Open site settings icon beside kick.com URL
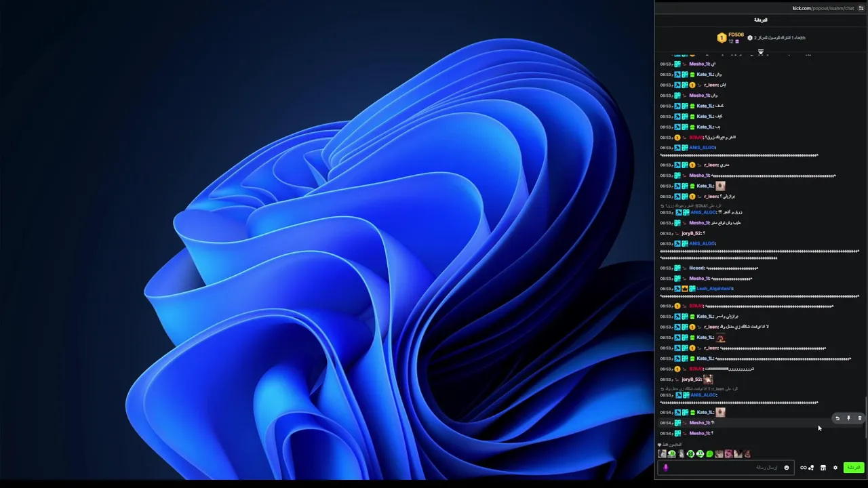The image size is (868, 488). click(x=861, y=8)
